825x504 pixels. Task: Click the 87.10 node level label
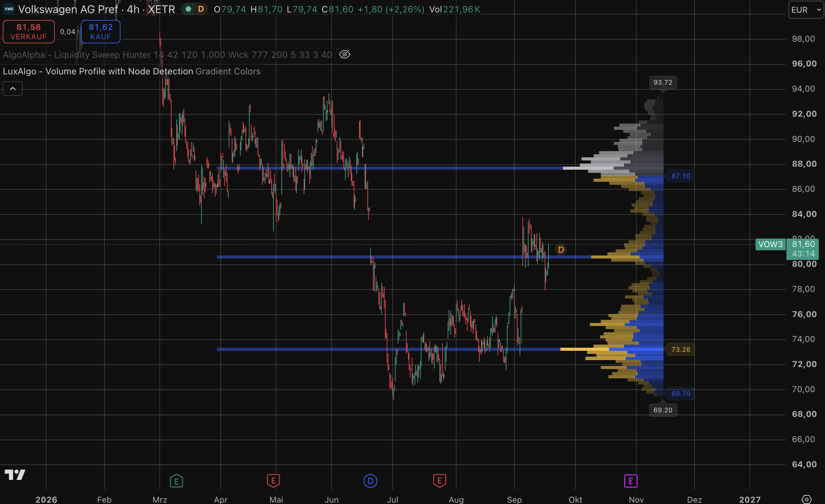[681, 176]
